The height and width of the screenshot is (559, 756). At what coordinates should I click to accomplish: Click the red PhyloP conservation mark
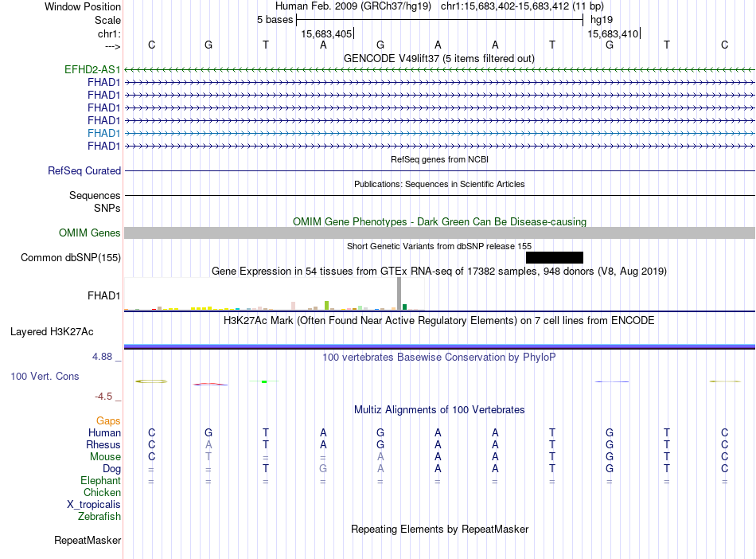(x=210, y=385)
